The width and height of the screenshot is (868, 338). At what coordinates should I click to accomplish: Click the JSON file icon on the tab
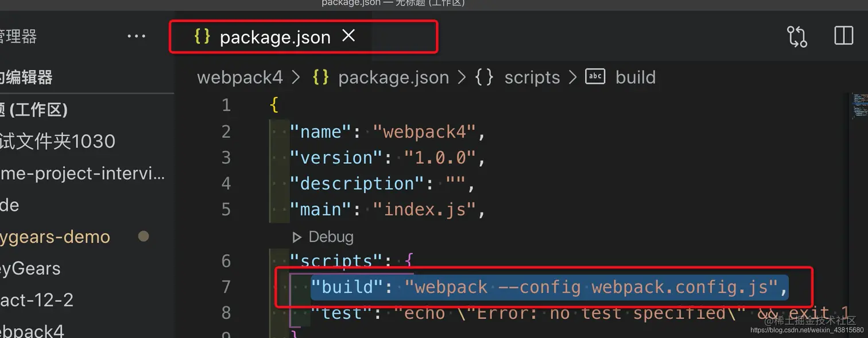pos(202,37)
